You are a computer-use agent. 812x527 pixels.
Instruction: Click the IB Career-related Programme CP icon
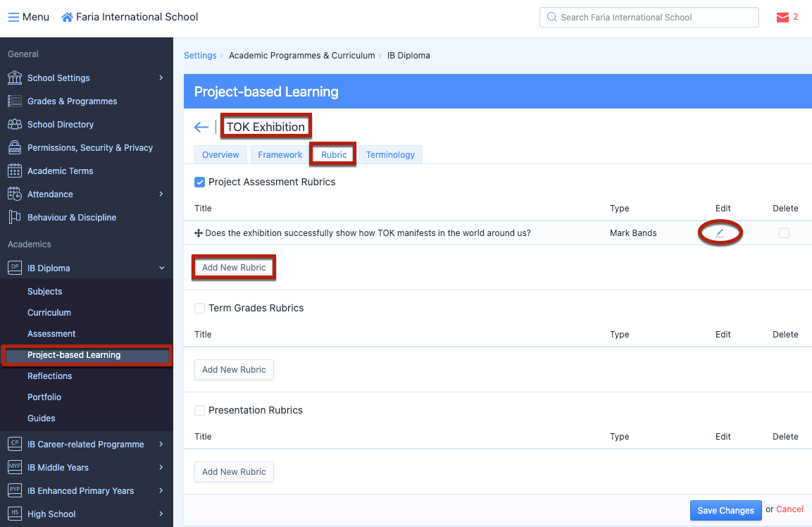pos(15,444)
